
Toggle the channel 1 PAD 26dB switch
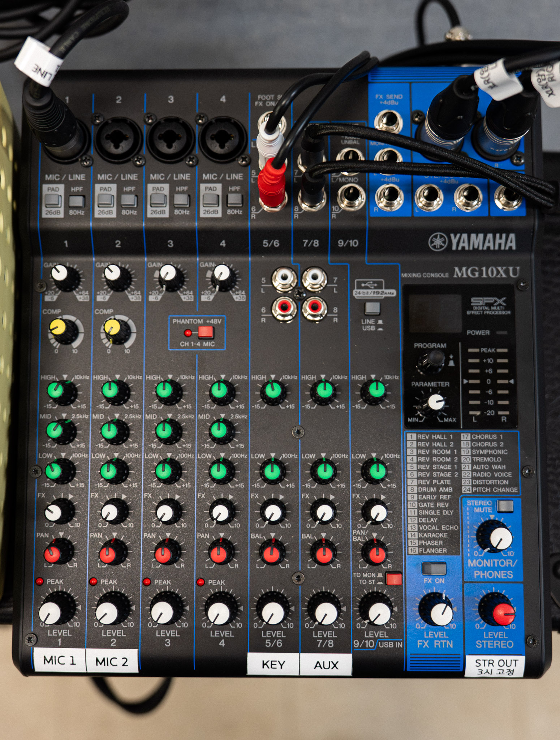click(x=53, y=201)
